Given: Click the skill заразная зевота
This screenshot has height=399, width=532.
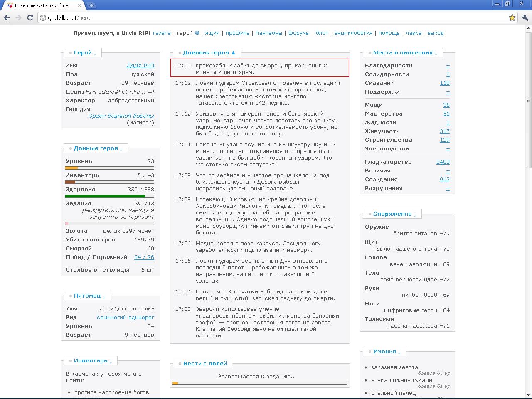Looking at the screenshot, I should (x=394, y=367).
